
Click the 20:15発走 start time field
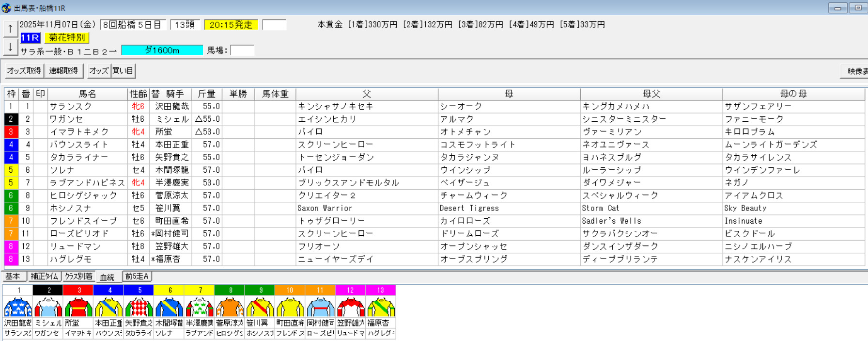click(231, 25)
